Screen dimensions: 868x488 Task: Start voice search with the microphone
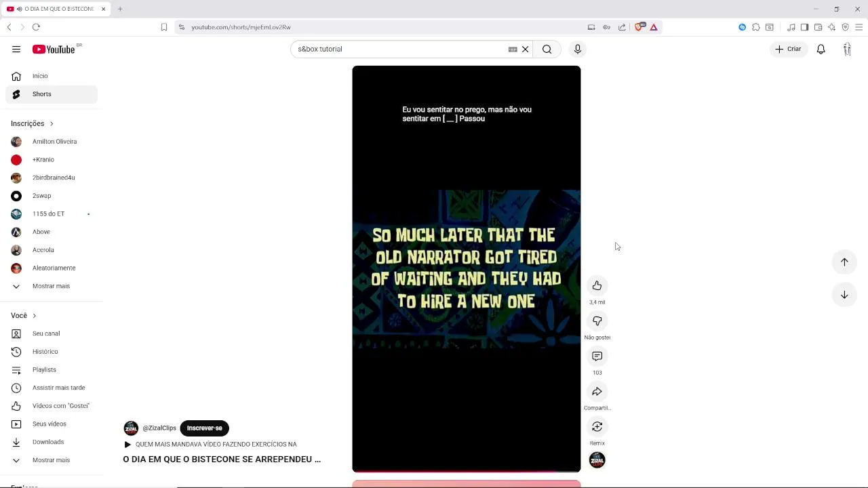(578, 49)
